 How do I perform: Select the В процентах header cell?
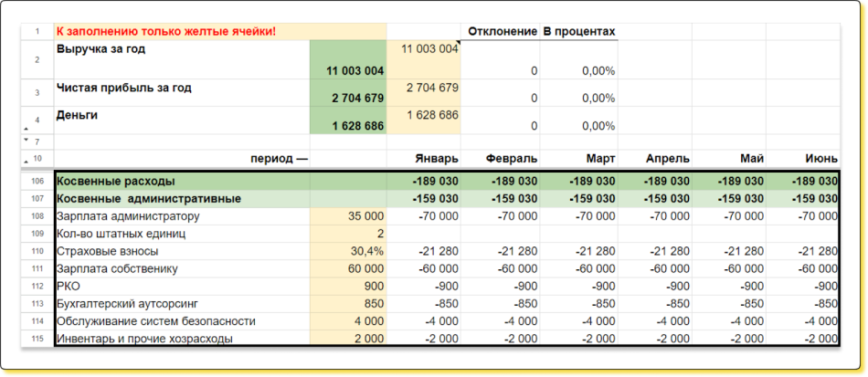click(579, 32)
